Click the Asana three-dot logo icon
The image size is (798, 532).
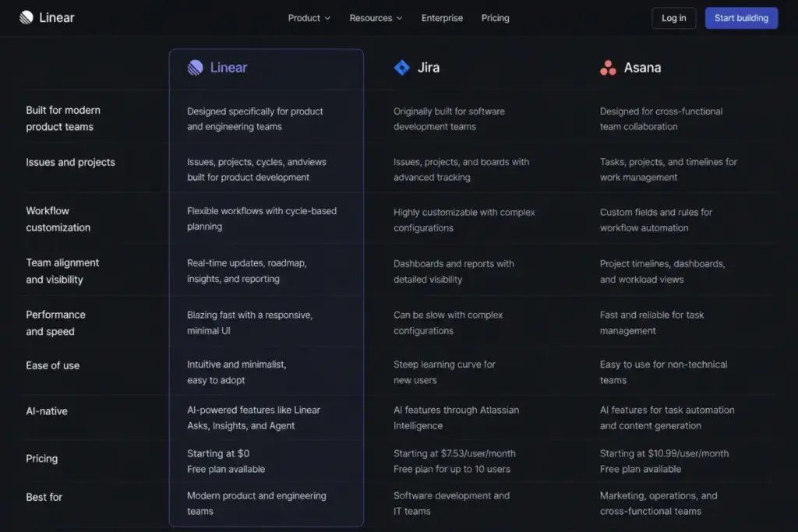pyautogui.click(x=608, y=68)
